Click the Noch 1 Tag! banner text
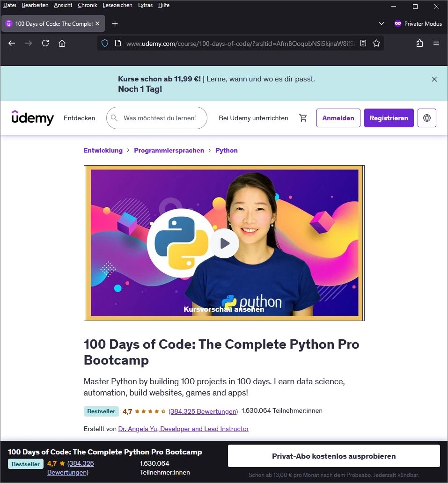This screenshot has height=483, width=448. click(140, 89)
